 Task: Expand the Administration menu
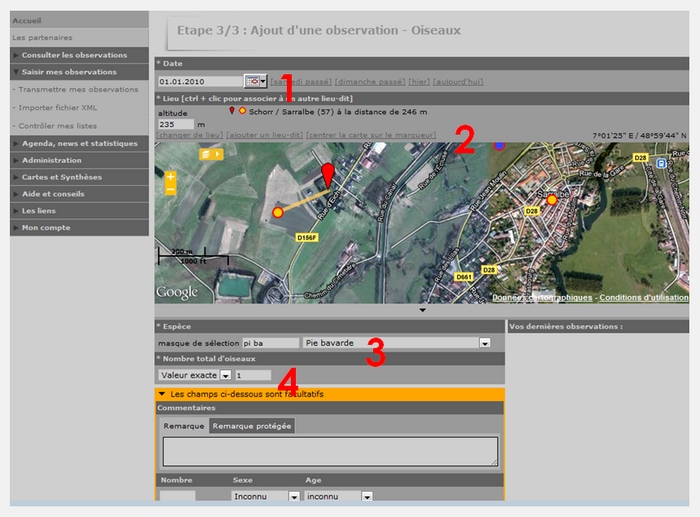(79, 160)
